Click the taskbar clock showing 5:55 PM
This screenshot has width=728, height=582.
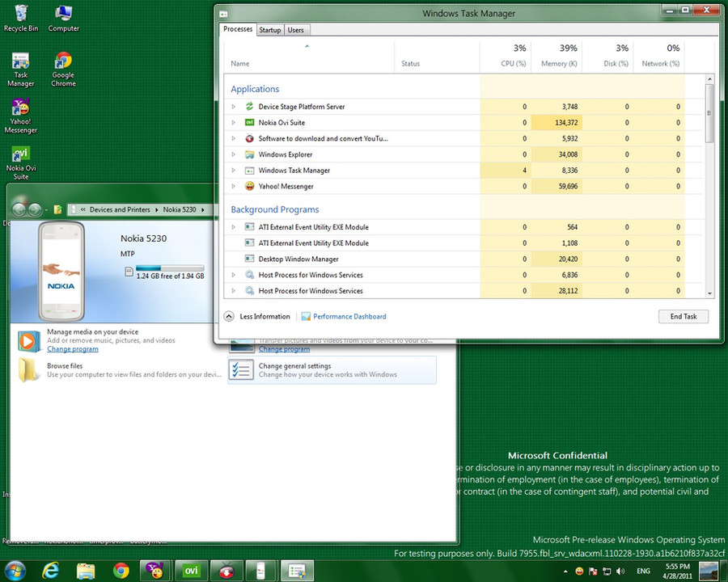677,571
